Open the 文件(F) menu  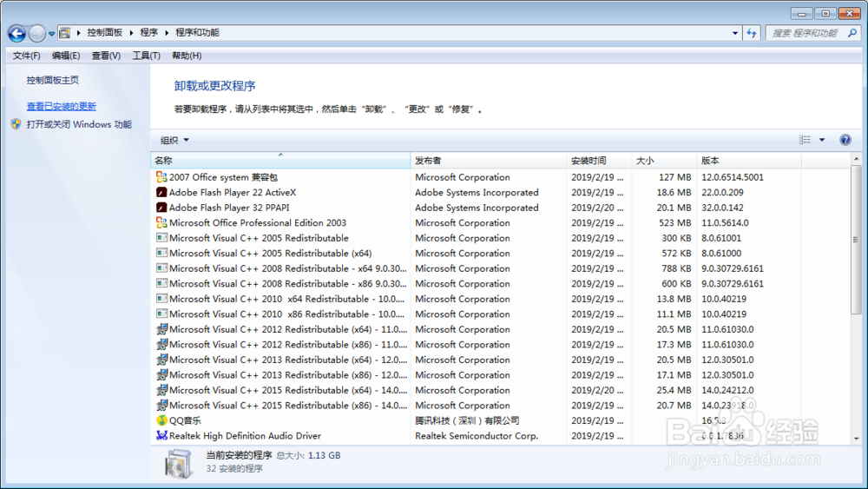[x=26, y=56]
